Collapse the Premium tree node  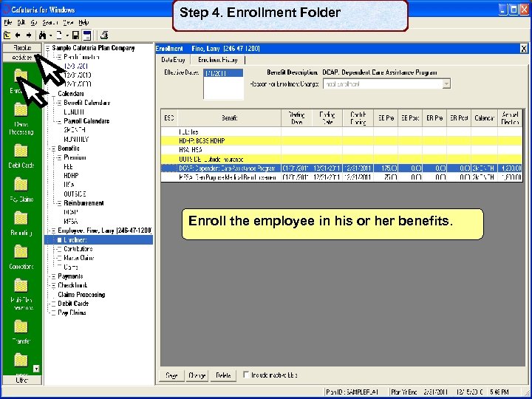coord(59,158)
